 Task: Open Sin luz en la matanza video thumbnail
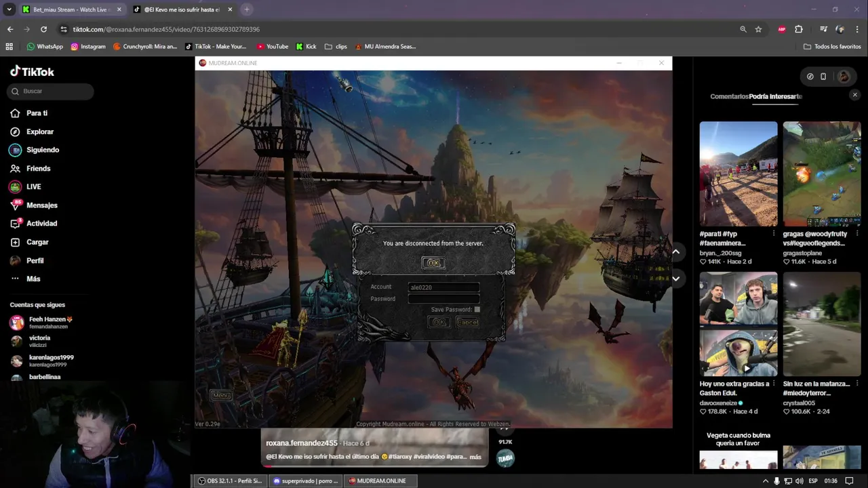822,324
